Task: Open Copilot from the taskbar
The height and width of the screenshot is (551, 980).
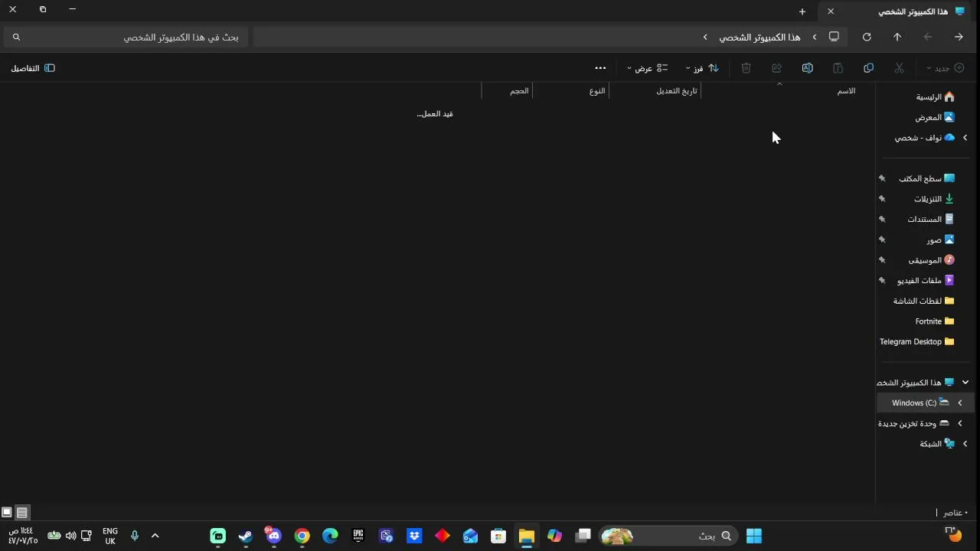Action: point(554,536)
